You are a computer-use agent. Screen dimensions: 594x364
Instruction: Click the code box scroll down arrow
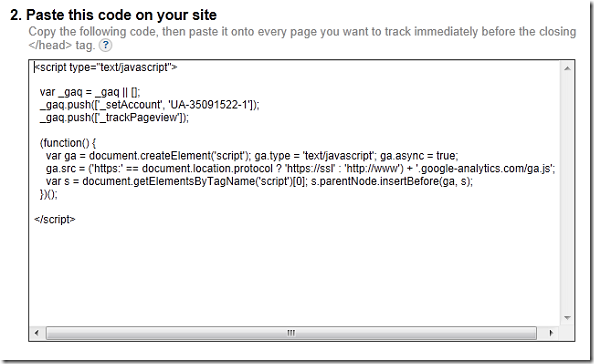567,318
